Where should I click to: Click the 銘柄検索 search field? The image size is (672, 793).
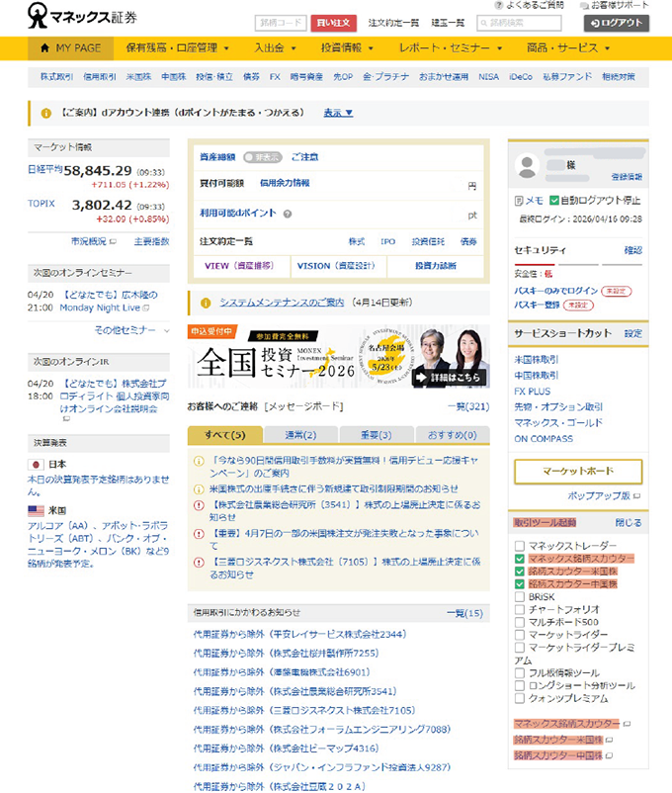click(519, 24)
